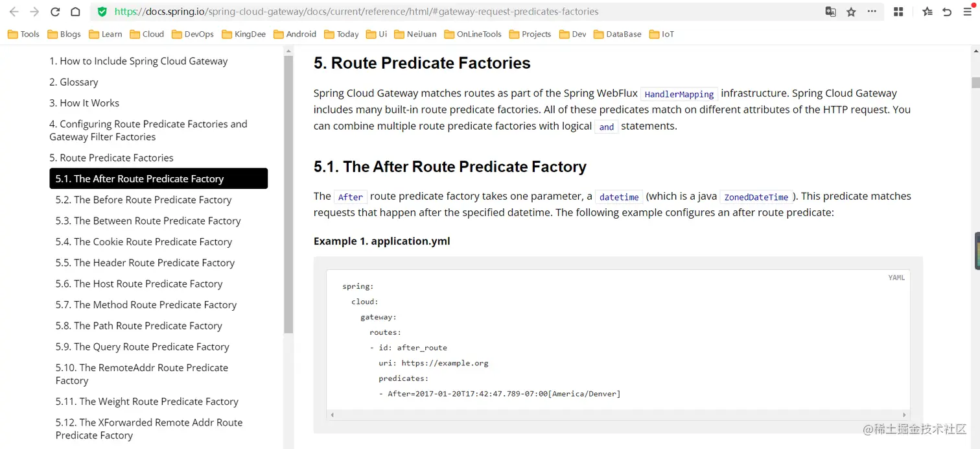Click the browser reload button
980x449 pixels.
[x=55, y=12]
